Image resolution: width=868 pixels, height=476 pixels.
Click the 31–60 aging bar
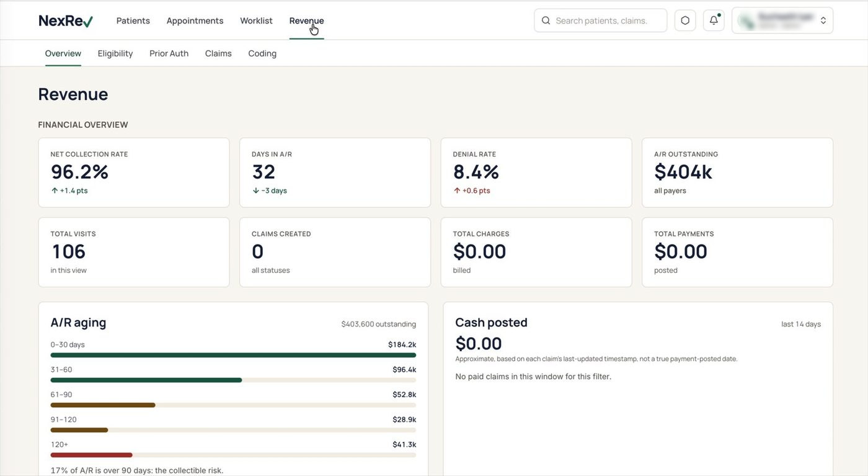tap(233, 380)
